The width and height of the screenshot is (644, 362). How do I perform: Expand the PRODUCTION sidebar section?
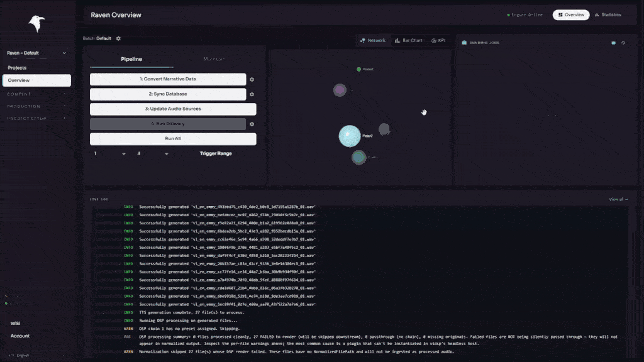pyautogui.click(x=36, y=106)
